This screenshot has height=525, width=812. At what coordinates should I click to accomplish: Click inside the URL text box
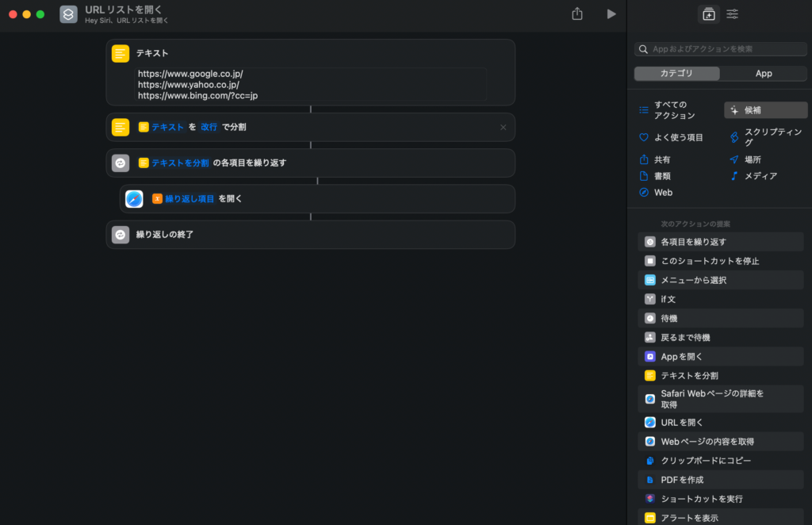click(311, 84)
